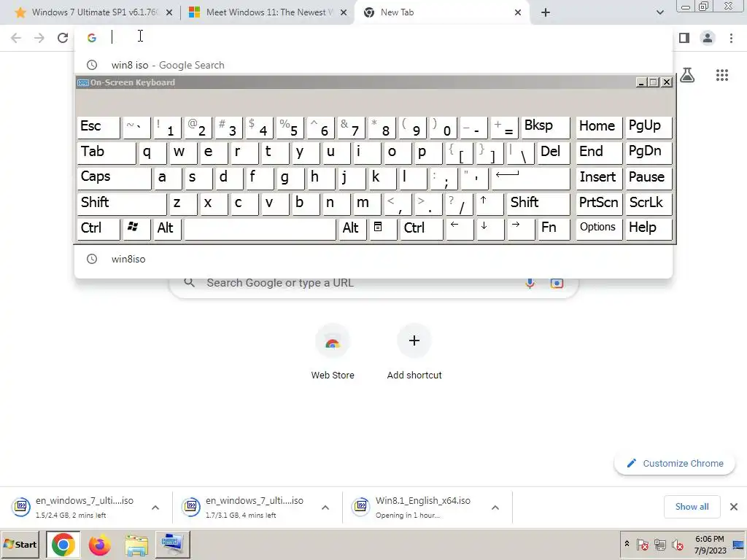Close the downloads bar
The width and height of the screenshot is (747, 560).
coord(734,507)
